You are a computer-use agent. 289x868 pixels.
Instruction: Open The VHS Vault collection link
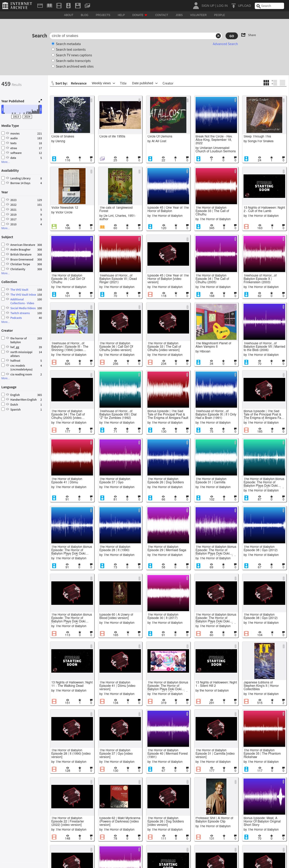tap(19, 289)
